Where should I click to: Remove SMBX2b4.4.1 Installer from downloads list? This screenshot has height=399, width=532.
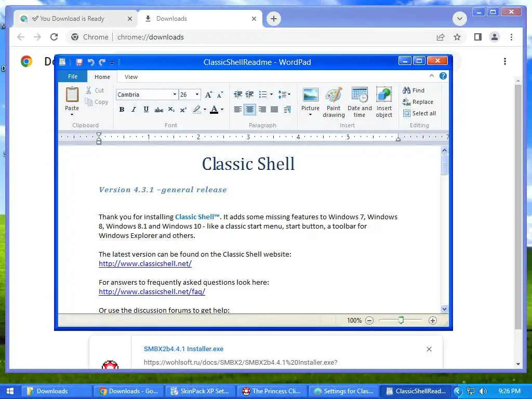[x=429, y=349]
